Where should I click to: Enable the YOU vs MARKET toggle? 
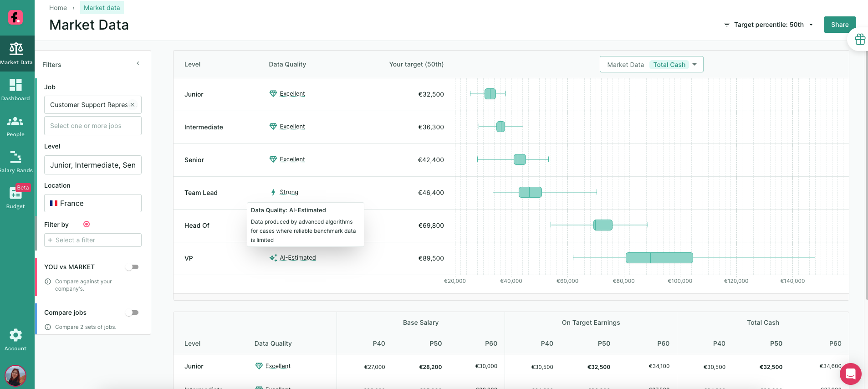(132, 267)
